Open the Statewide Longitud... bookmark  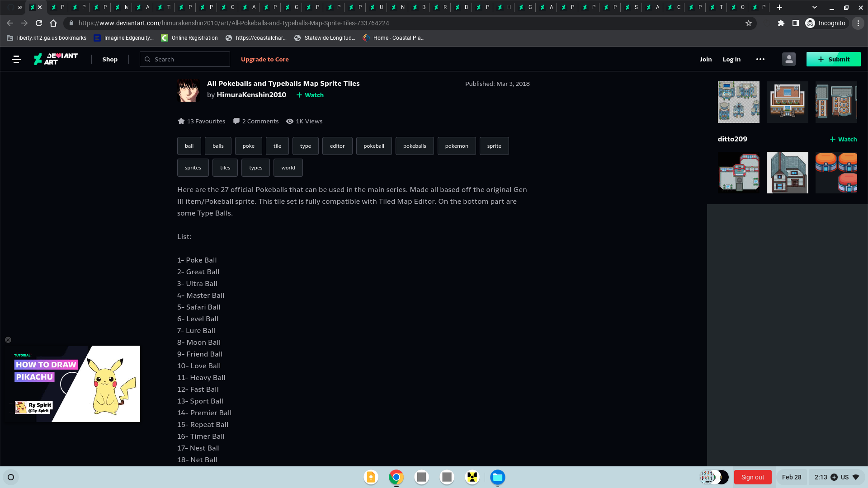pos(325,38)
